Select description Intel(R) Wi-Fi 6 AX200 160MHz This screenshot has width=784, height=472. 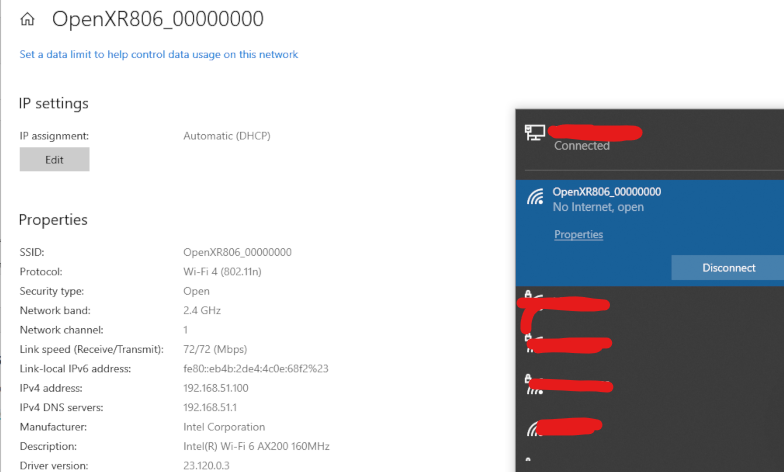tap(256, 446)
